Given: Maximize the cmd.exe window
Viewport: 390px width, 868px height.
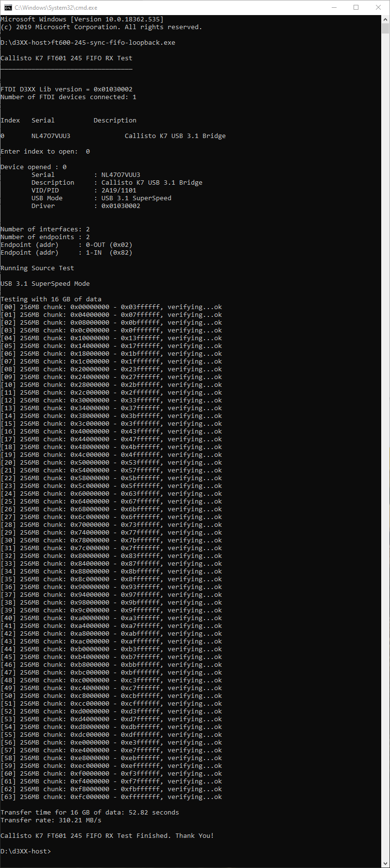Looking at the screenshot, I should click(x=356, y=8).
